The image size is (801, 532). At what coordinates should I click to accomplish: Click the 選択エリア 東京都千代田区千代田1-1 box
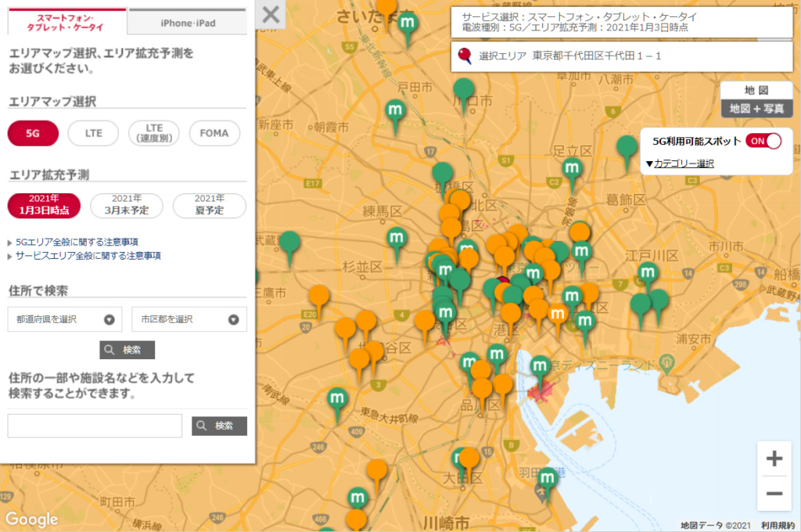tap(622, 56)
